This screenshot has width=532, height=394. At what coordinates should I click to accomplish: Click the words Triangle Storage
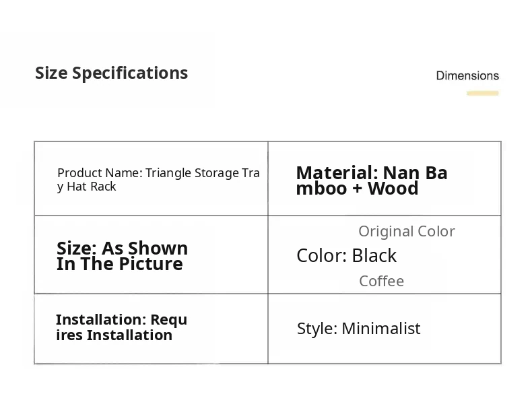coord(192,173)
